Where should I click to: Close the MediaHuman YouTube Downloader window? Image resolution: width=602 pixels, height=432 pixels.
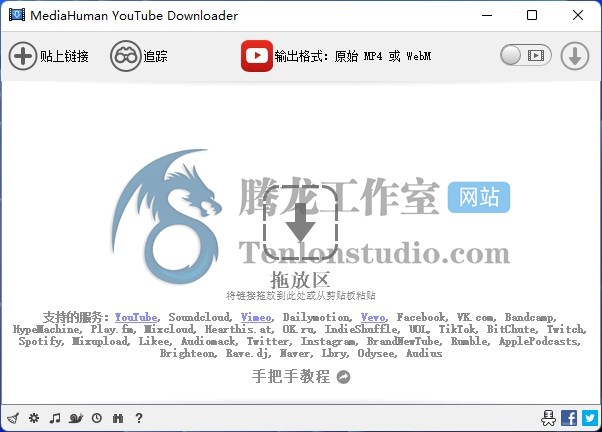click(x=577, y=15)
